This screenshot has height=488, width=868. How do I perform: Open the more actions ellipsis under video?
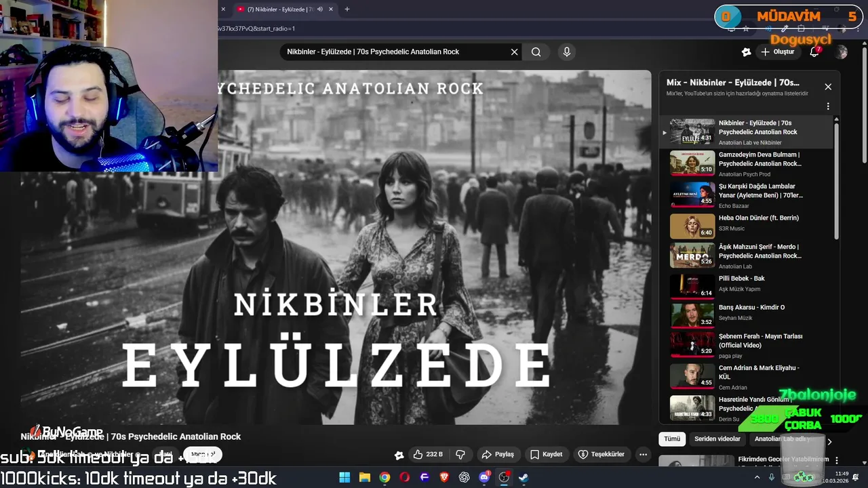coord(643,454)
